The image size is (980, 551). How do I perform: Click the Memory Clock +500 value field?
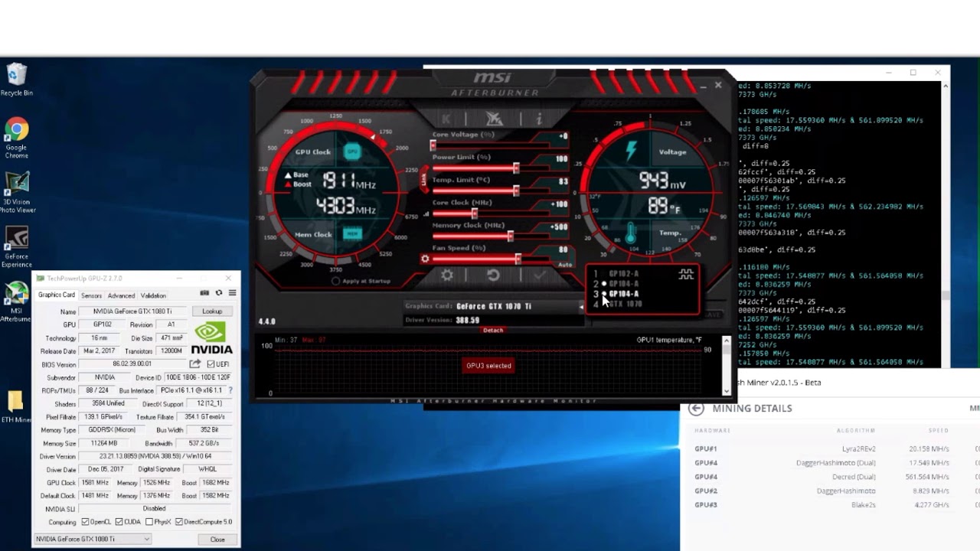coord(559,227)
